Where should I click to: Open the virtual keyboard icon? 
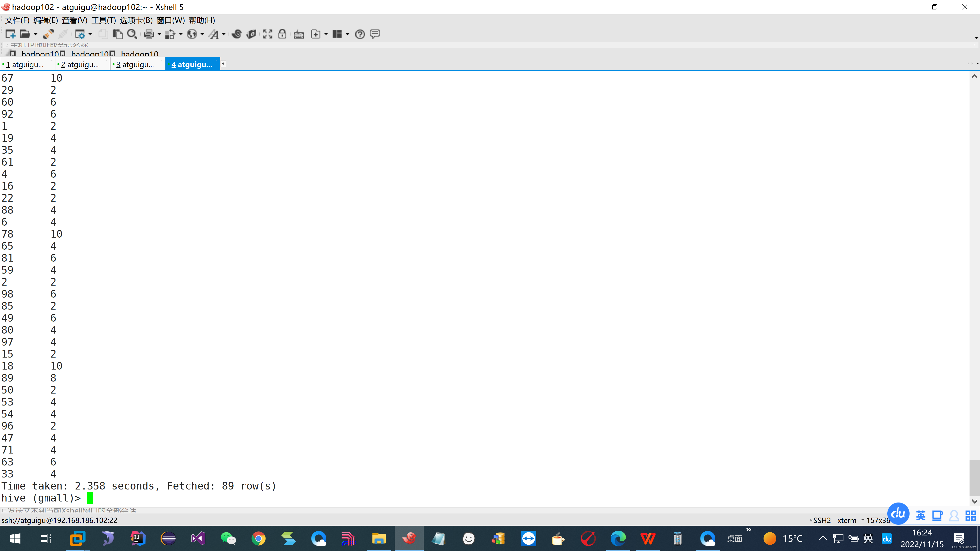pos(299,35)
